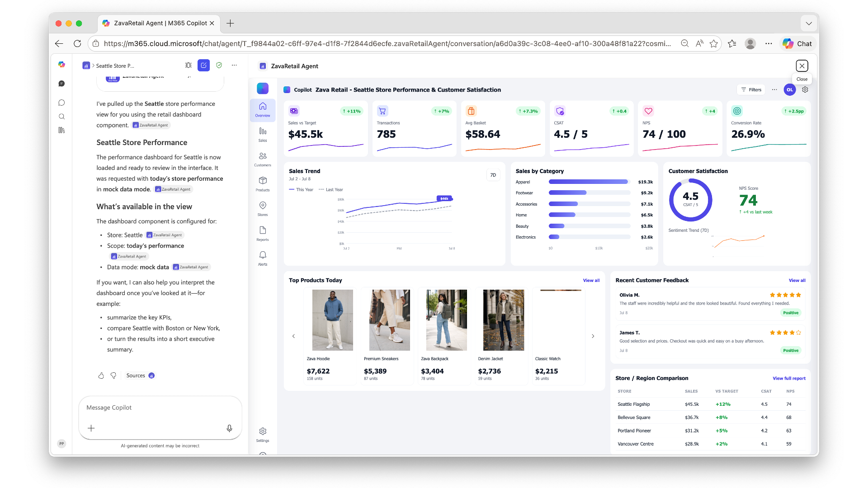Go back using the browser back arrow
868x488 pixels.
click(59, 43)
